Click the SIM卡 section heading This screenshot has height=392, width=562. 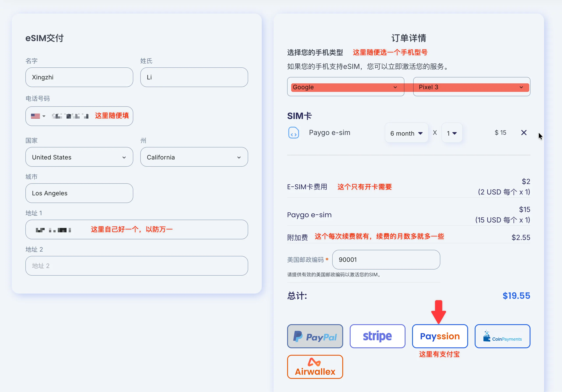pyautogui.click(x=299, y=116)
